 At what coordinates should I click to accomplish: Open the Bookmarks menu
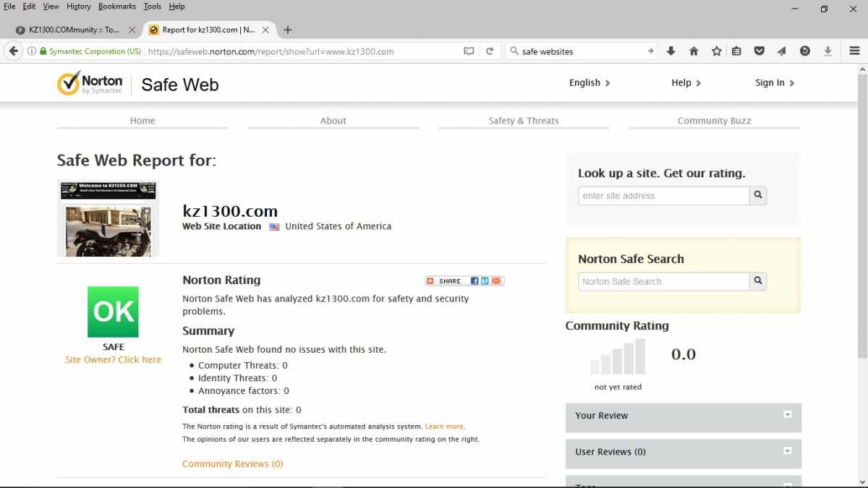pos(116,7)
